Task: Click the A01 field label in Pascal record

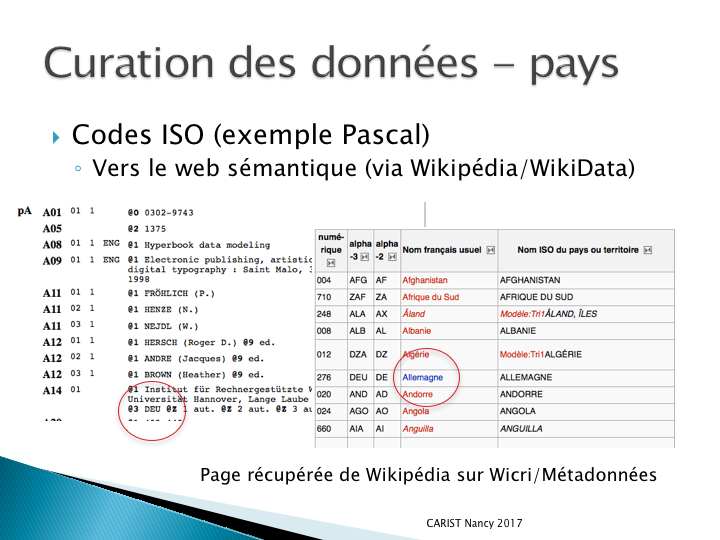Action: pos(52,213)
